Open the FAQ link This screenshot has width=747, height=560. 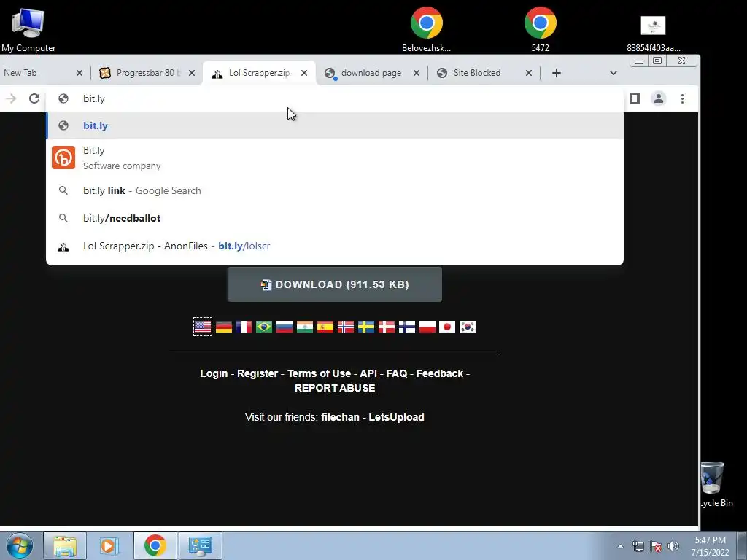coord(397,374)
